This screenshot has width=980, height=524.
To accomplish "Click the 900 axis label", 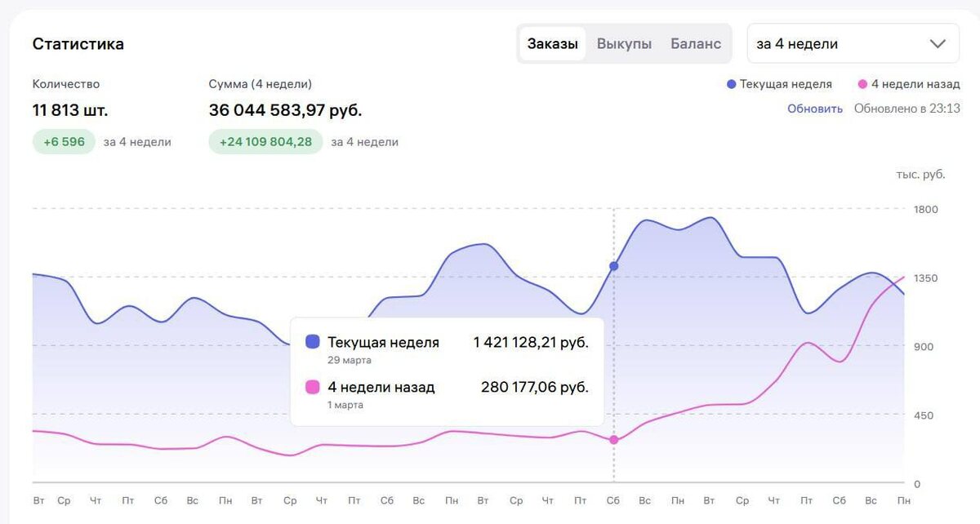I will tap(924, 346).
